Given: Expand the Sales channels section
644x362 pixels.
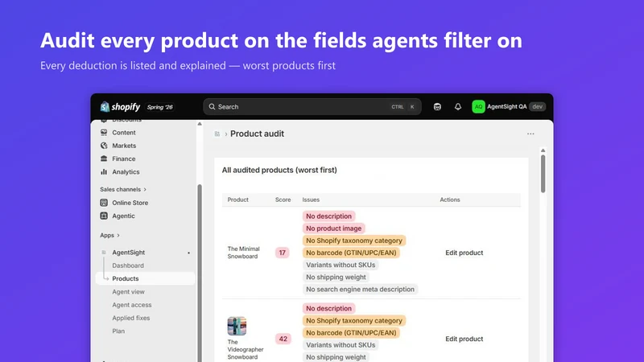Looking at the screenshot, I should (123, 189).
